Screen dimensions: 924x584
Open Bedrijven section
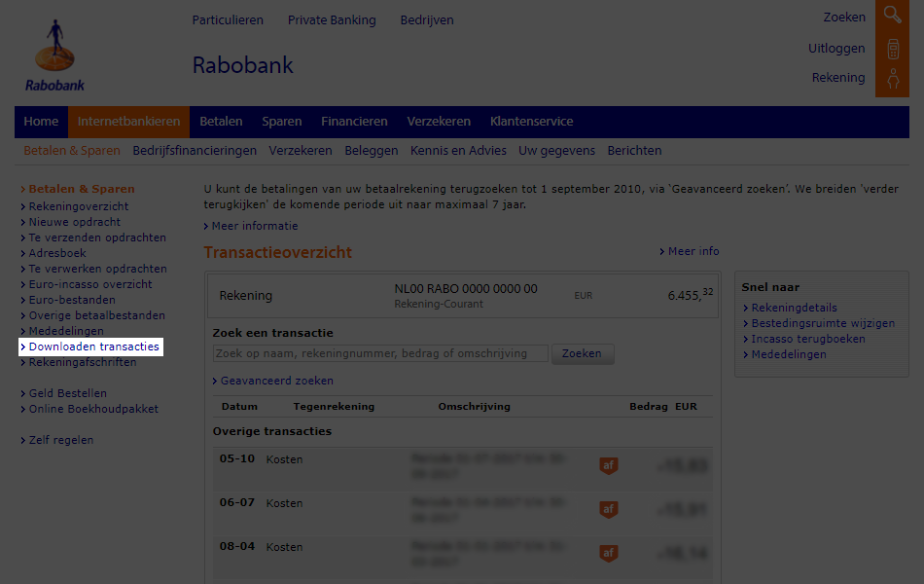click(427, 20)
